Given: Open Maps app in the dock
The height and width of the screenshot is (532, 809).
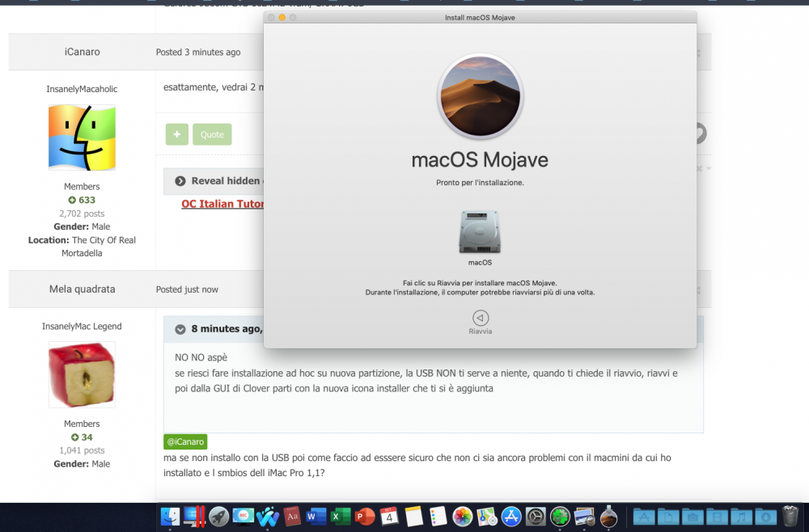Looking at the screenshot, I should point(486,517).
